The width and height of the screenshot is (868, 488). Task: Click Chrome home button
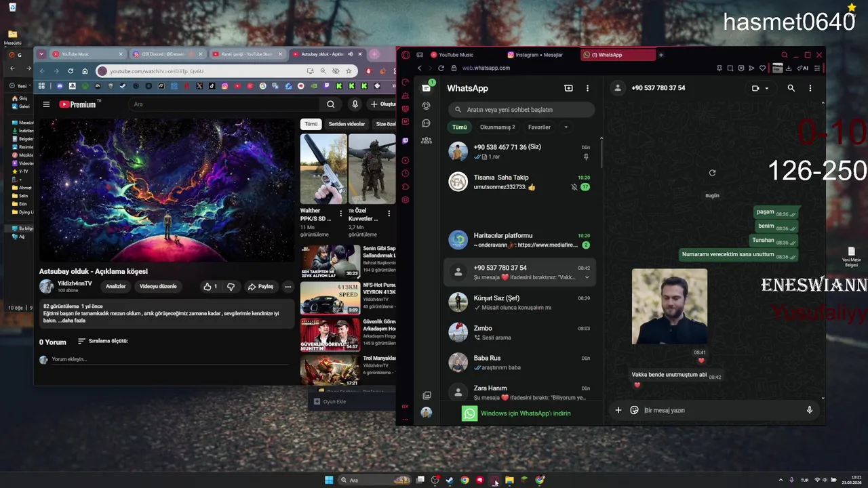85,71
